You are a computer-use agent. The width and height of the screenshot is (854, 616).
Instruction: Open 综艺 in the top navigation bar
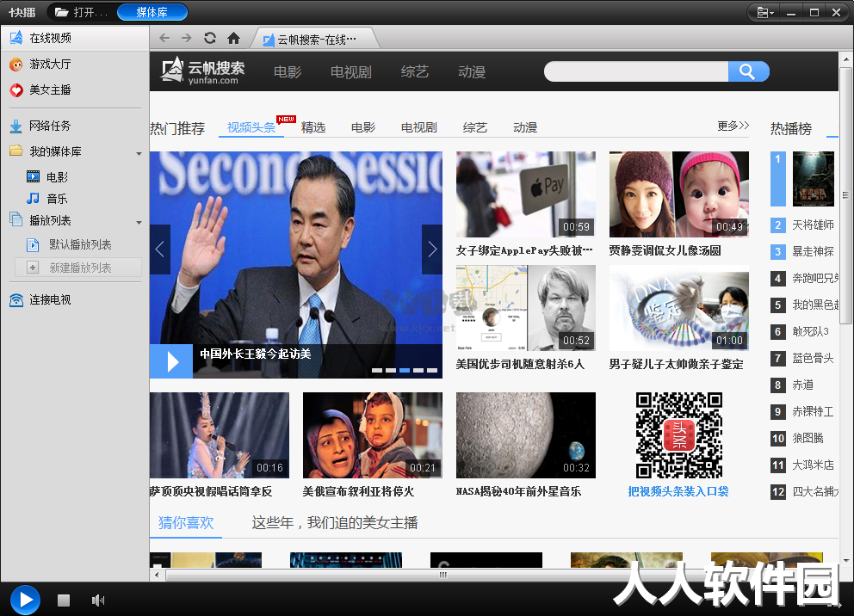[x=415, y=71]
